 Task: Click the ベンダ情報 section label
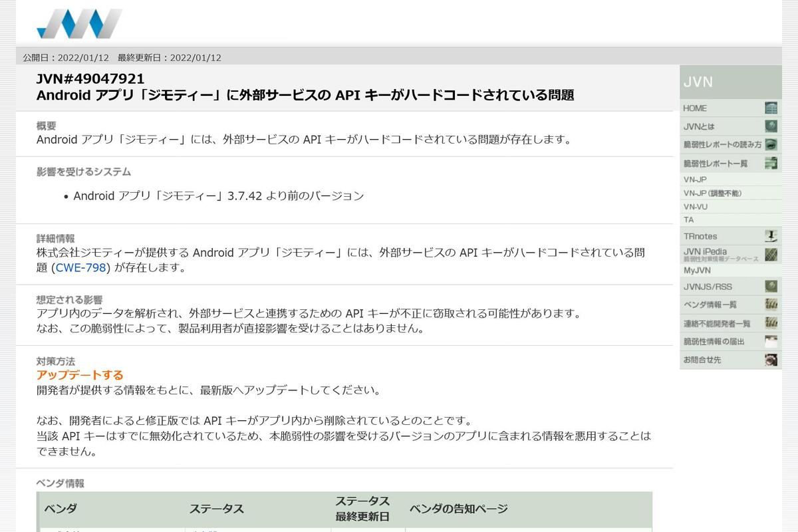(x=61, y=483)
